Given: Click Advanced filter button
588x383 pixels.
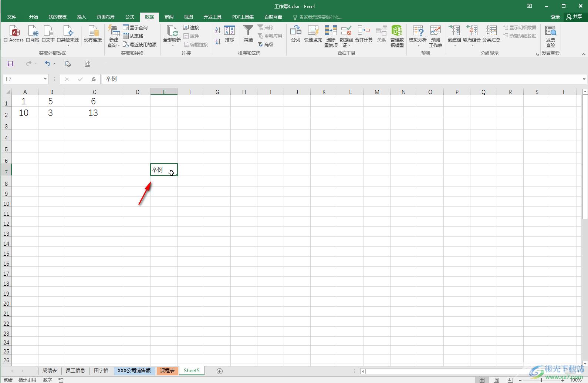Looking at the screenshot, I should point(266,44).
